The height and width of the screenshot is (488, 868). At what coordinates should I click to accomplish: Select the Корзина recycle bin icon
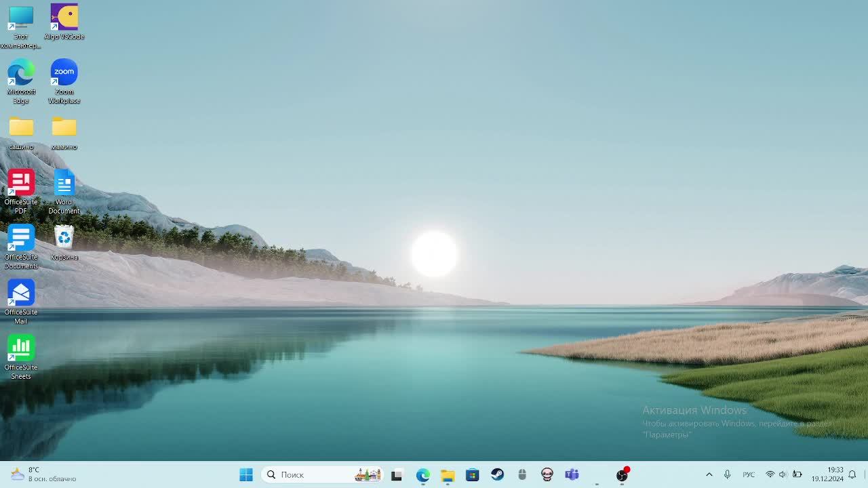click(x=64, y=243)
